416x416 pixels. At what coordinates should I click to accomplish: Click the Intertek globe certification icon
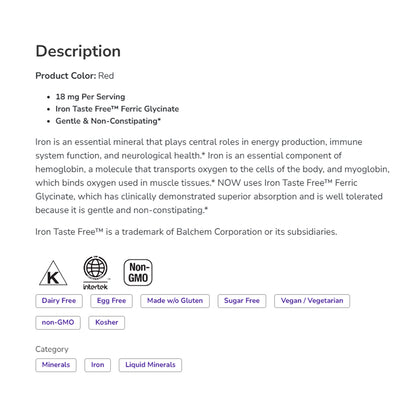click(95, 273)
